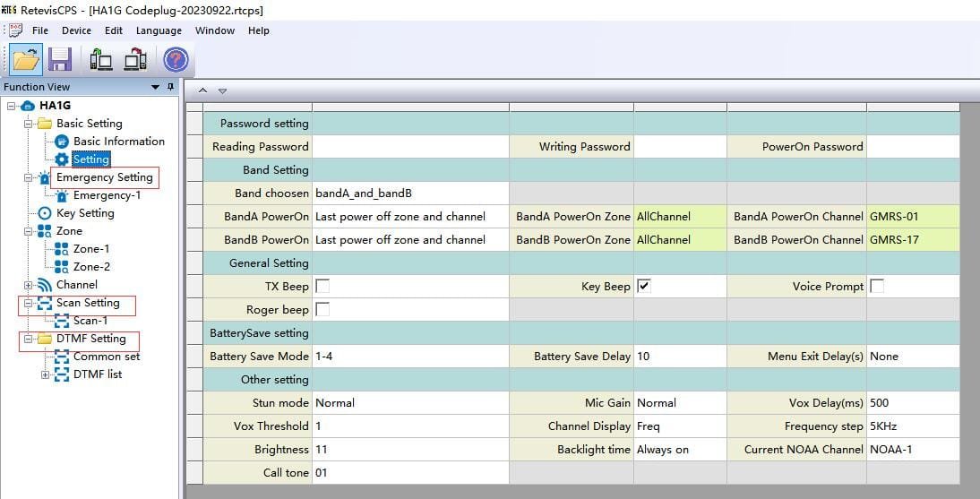This screenshot has width=980, height=499.
Task: Open the Device menu
Action: coord(76,30)
